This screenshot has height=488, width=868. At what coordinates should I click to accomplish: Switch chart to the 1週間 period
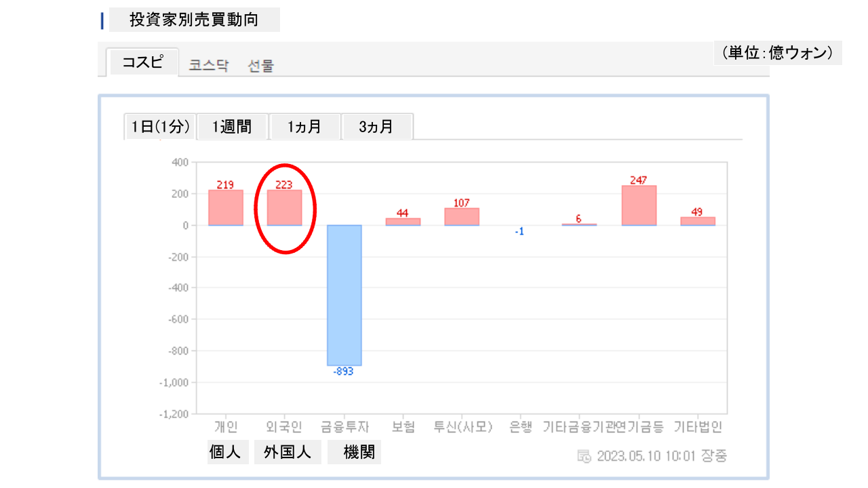click(x=232, y=127)
